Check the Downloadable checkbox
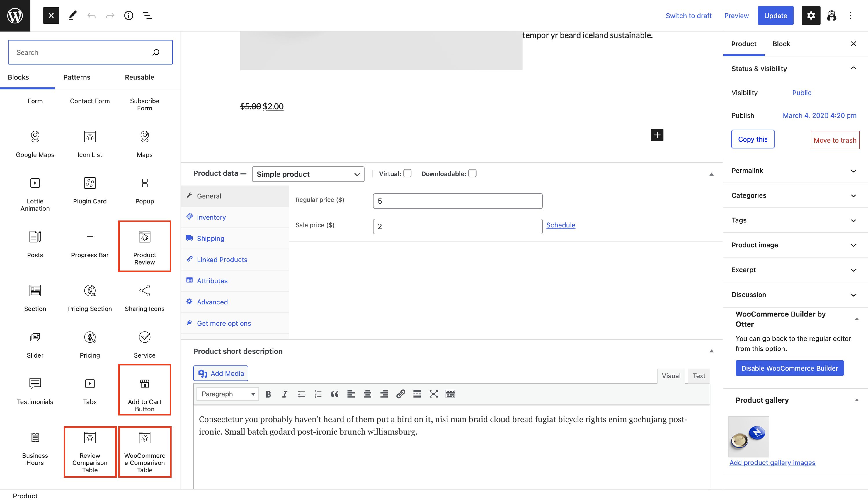The image size is (868, 502). pyautogui.click(x=472, y=173)
